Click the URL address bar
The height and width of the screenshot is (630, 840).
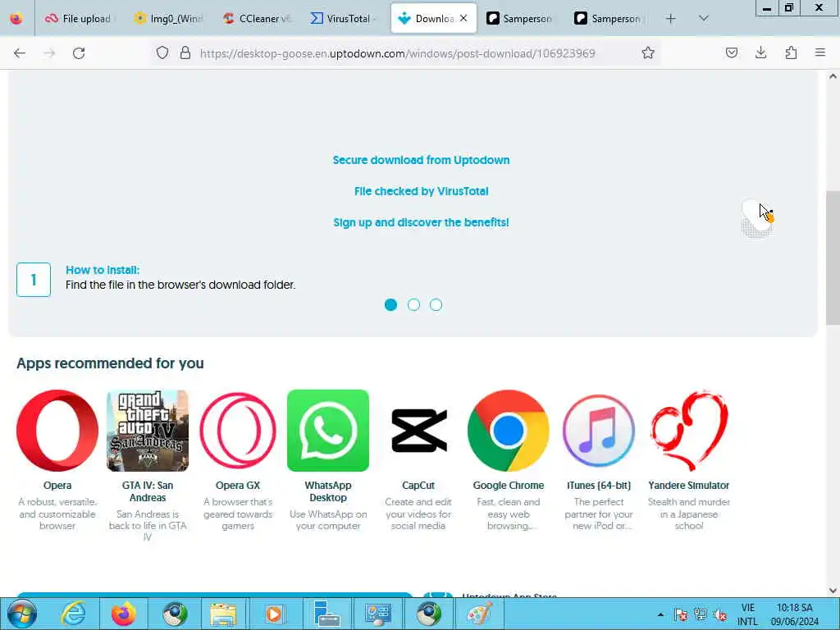click(397, 53)
